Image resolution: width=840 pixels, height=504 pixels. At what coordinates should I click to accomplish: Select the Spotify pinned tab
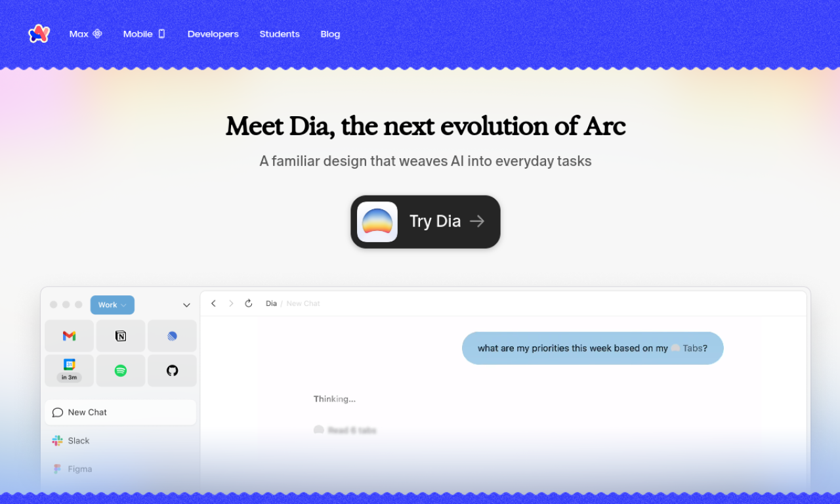[121, 370]
